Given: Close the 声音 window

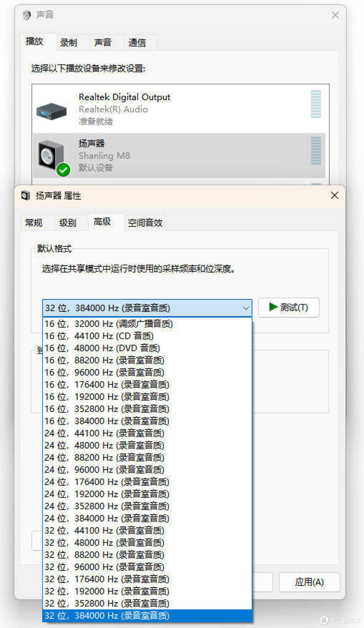Looking at the screenshot, I should 335,15.
